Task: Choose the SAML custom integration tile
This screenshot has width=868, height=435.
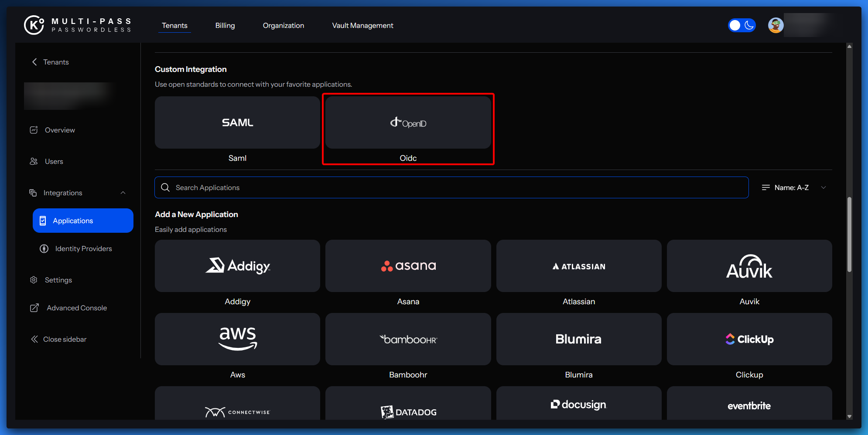Action: pyautogui.click(x=237, y=123)
